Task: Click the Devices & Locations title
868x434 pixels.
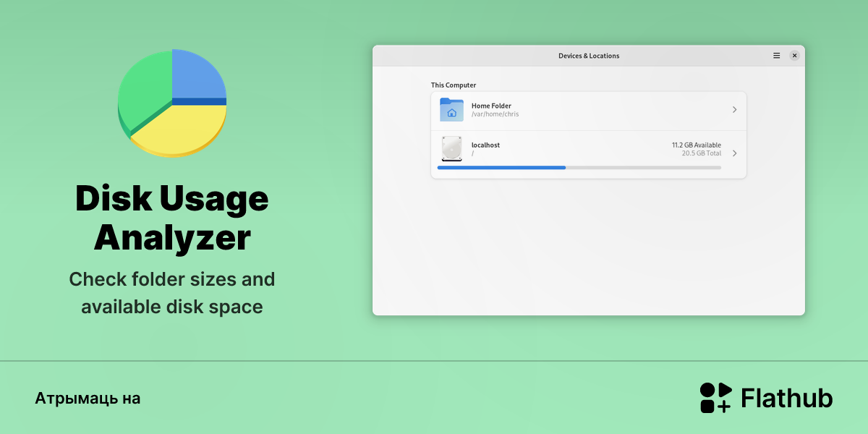Action: (x=589, y=56)
